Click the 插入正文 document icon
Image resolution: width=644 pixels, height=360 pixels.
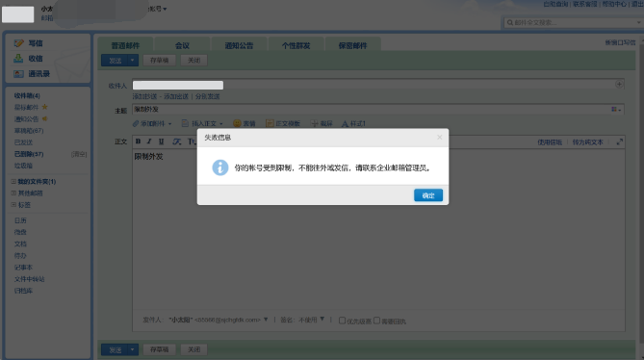(185, 123)
